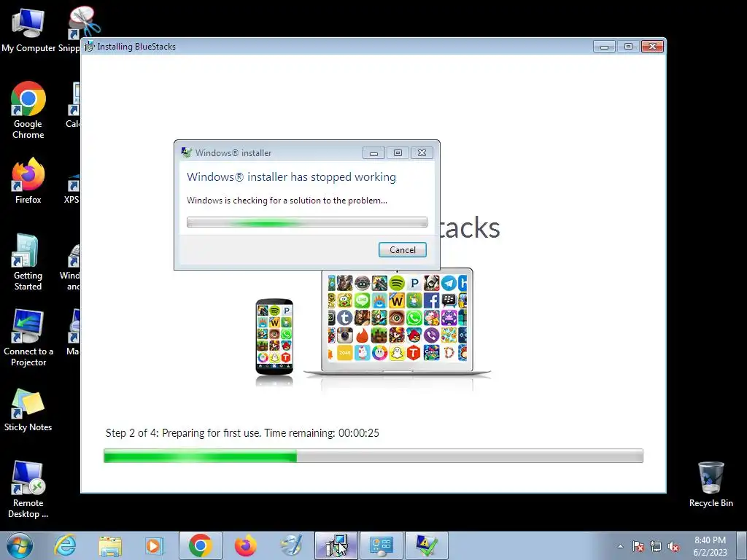
Task: Minimize the Installing BlueStacks window
Action: [604, 46]
